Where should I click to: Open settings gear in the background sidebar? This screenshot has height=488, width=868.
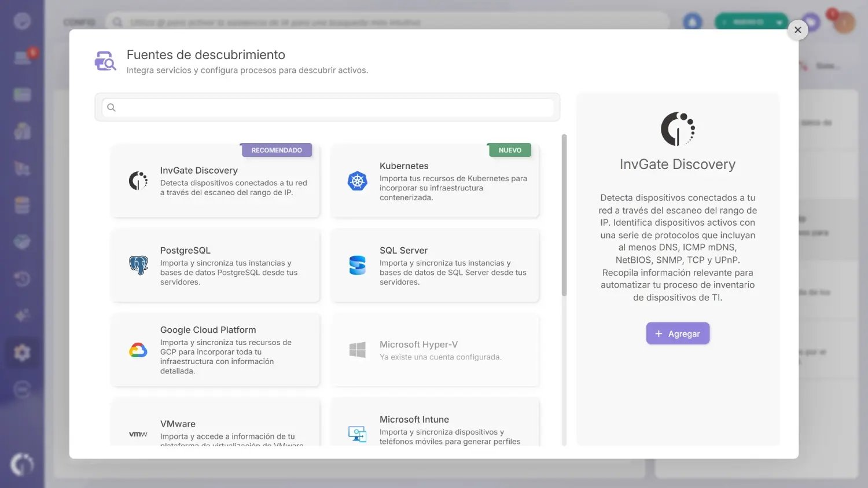click(x=22, y=352)
